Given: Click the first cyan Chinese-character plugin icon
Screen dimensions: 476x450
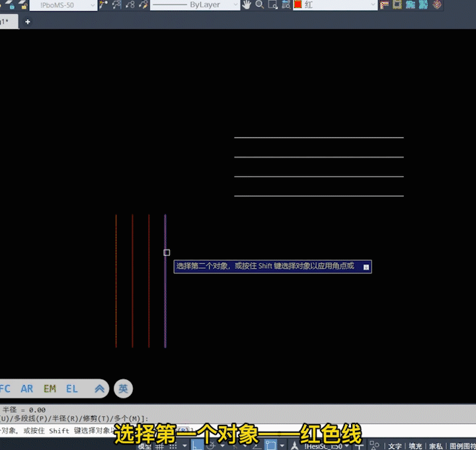Looking at the screenshot, I should 411,5.
